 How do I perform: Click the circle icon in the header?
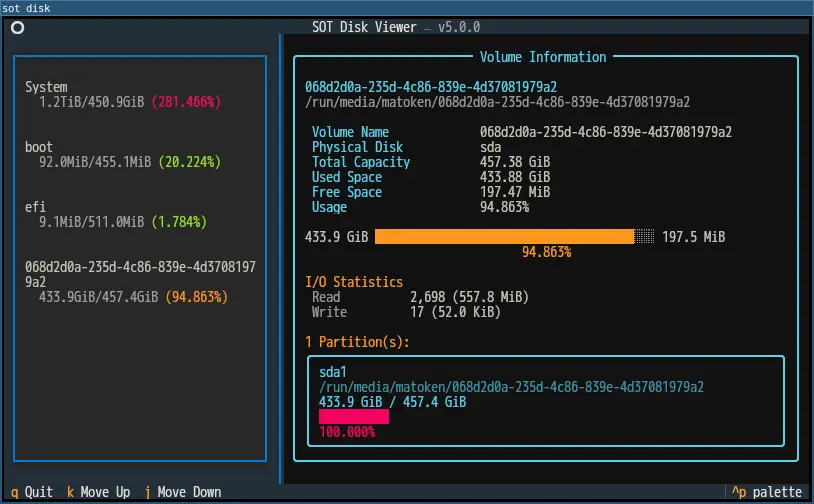(18, 28)
